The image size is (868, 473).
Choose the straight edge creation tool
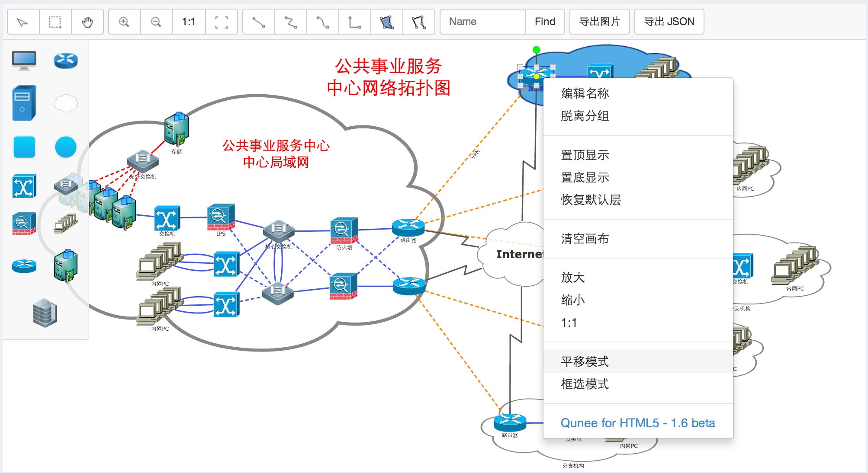coord(259,22)
